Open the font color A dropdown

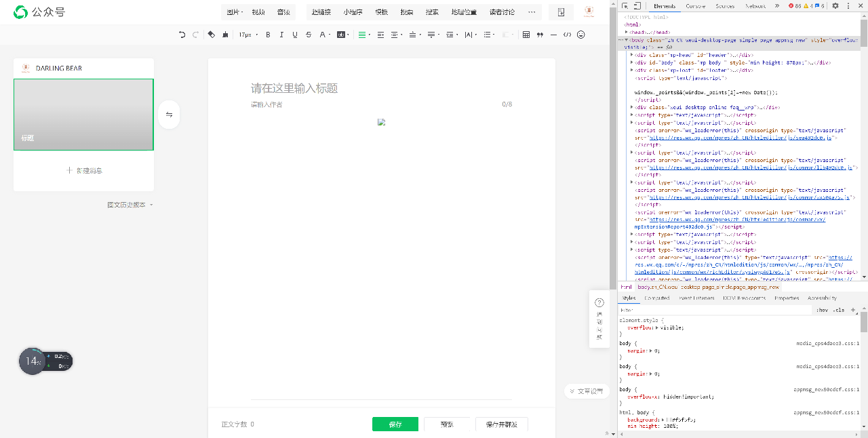coord(325,35)
